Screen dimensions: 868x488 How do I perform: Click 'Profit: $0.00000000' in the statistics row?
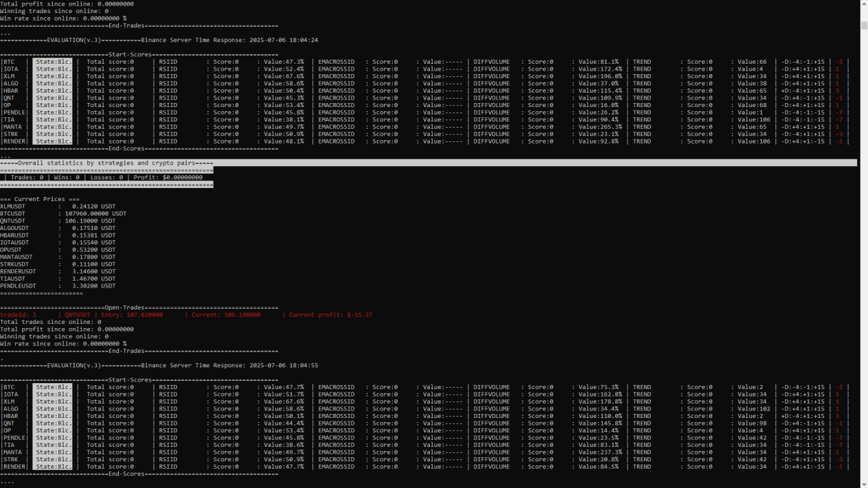pos(168,177)
